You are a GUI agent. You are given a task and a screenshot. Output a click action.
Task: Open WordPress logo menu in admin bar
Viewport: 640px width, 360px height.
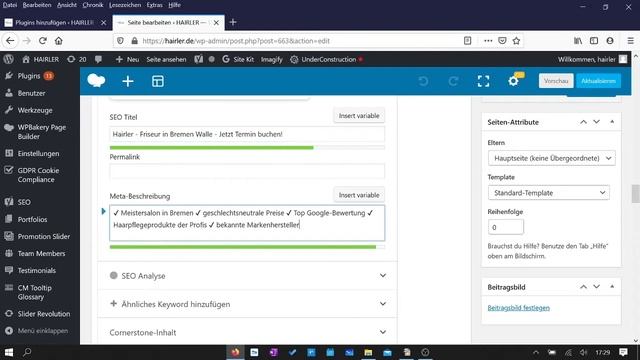[x=9, y=59]
